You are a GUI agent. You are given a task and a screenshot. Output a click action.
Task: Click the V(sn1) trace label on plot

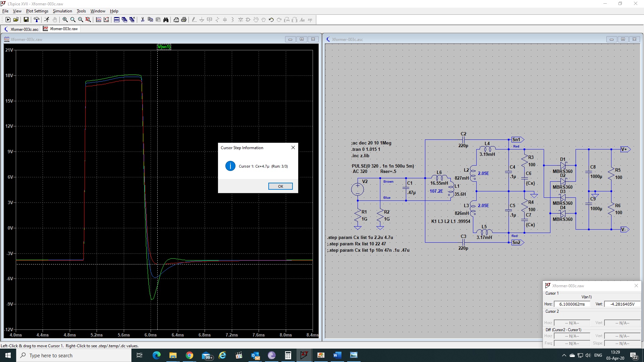[x=164, y=47]
